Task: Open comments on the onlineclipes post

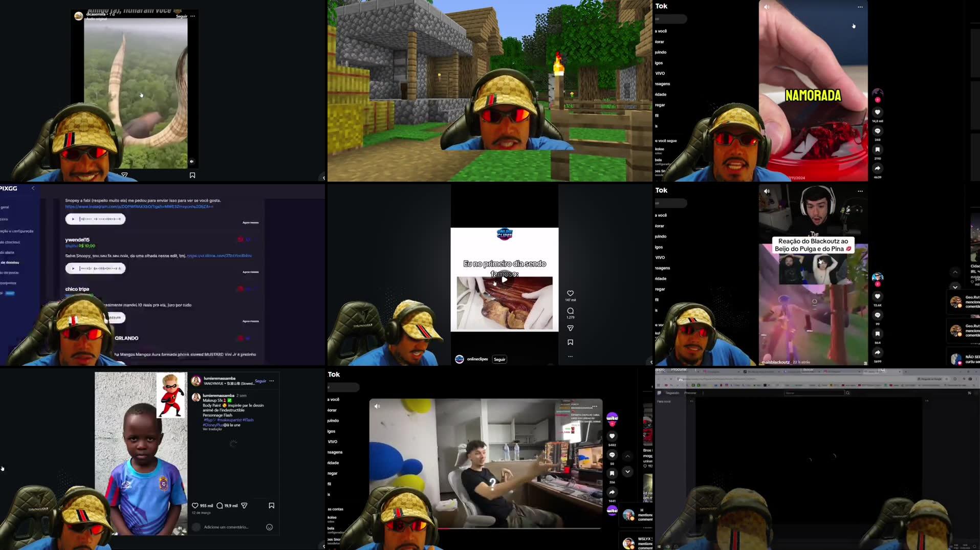Action: tap(571, 311)
